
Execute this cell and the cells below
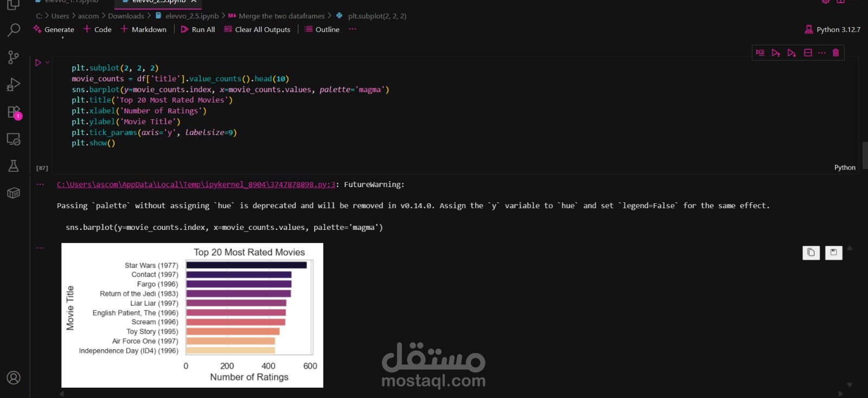coord(792,53)
